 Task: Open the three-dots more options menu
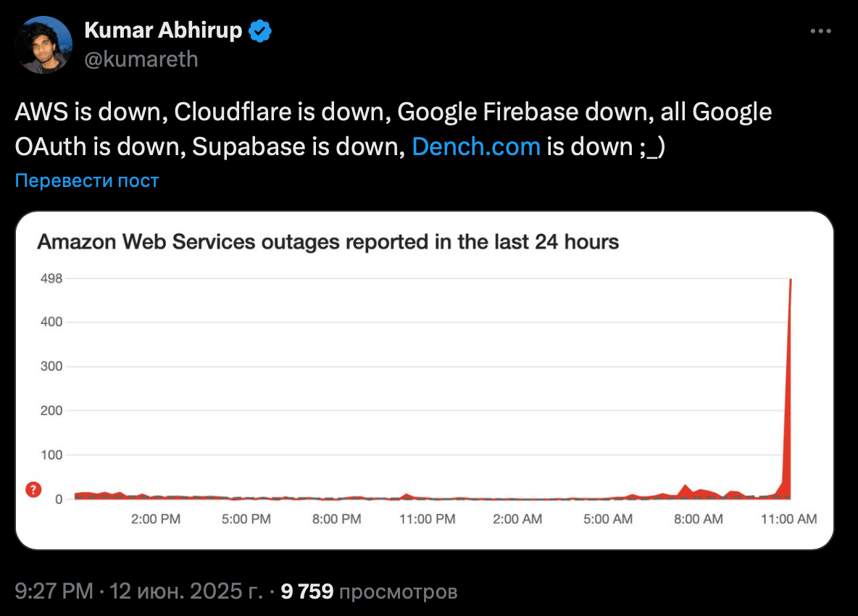820,31
